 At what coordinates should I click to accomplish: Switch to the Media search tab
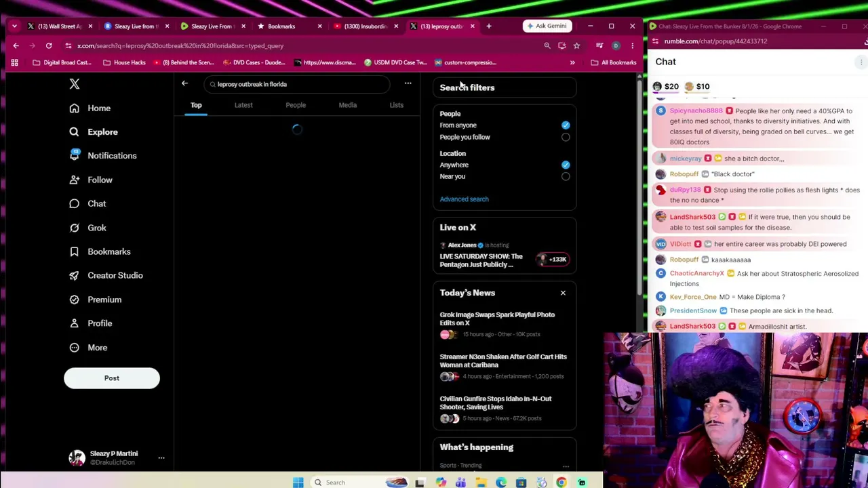point(348,105)
